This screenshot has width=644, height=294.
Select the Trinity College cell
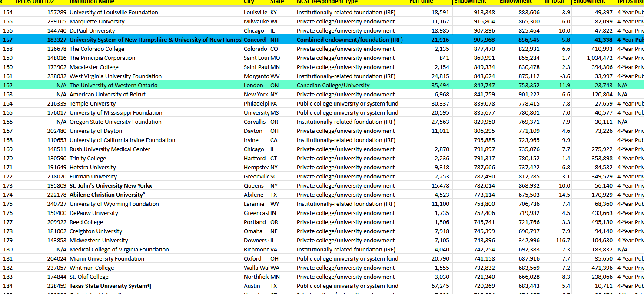pos(155,159)
